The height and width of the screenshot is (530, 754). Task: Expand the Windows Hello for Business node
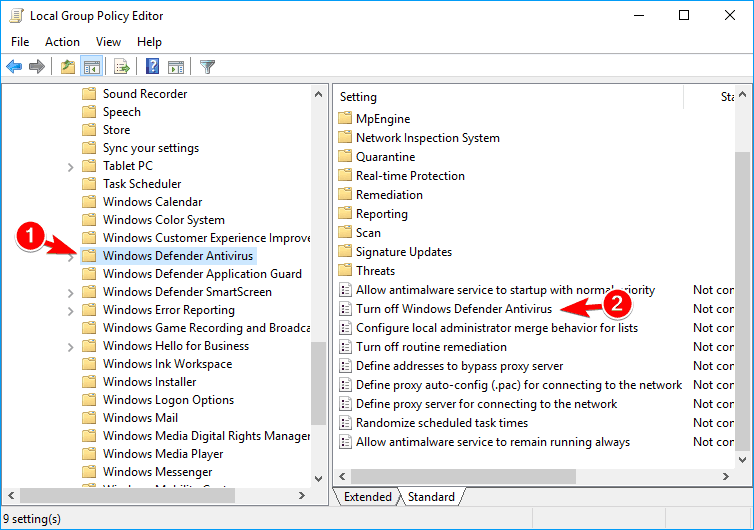pos(71,347)
